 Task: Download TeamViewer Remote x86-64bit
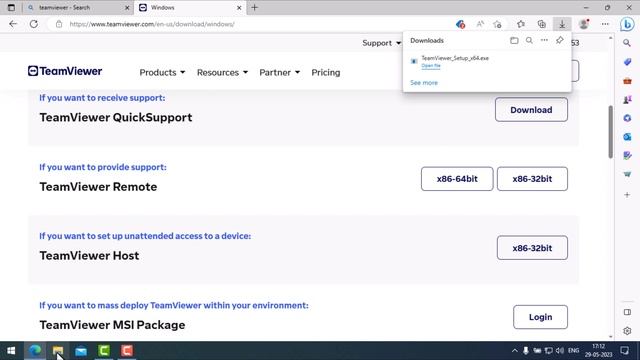click(457, 179)
